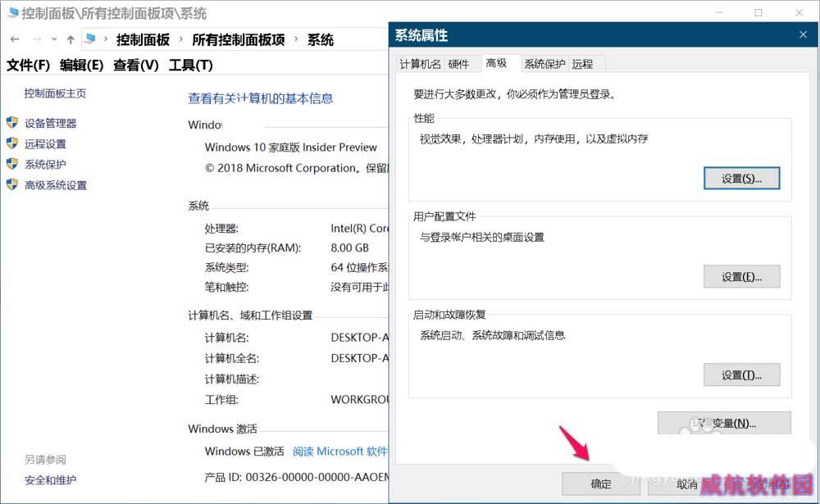Viewport: 820px width, 504px height.
Task: Open 高级系统设置 link
Action: (56, 185)
